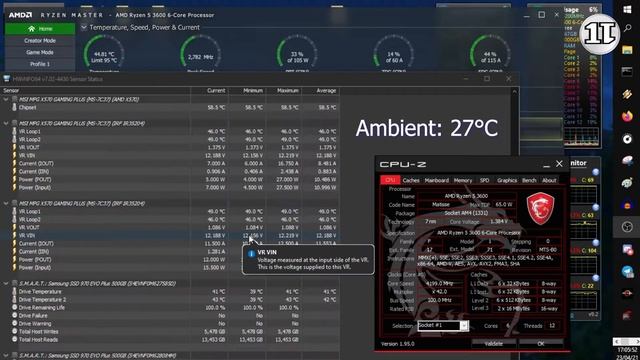Open the Memory tab in CPU-Z

463,180
